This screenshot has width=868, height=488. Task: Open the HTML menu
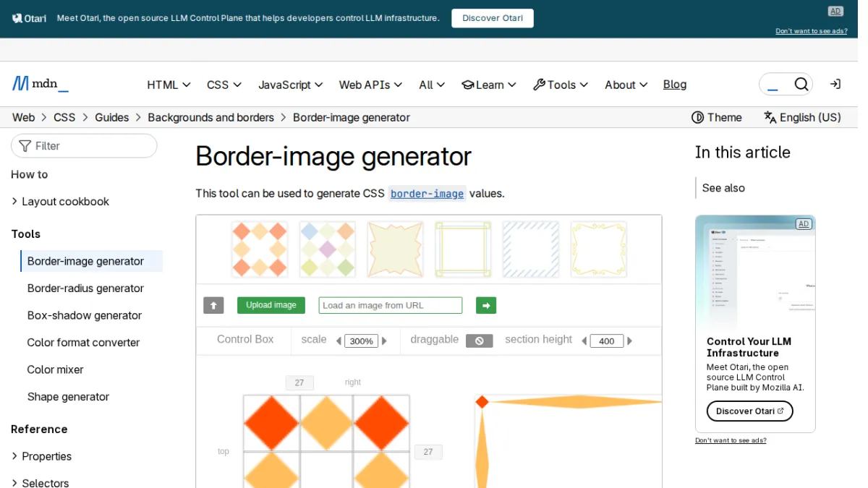[169, 85]
